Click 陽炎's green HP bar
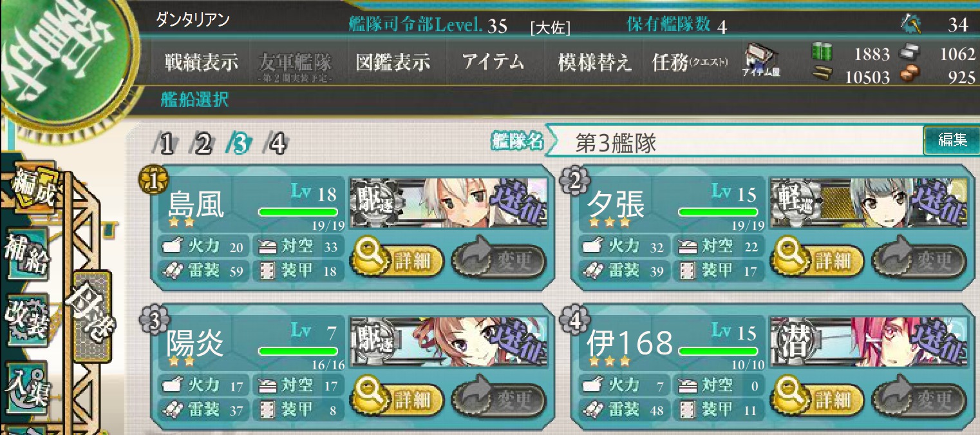The height and width of the screenshot is (435, 980). [297, 351]
